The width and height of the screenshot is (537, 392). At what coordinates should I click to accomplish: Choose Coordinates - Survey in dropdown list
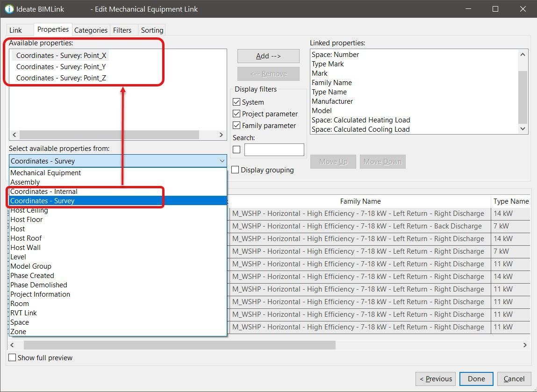[118, 201]
